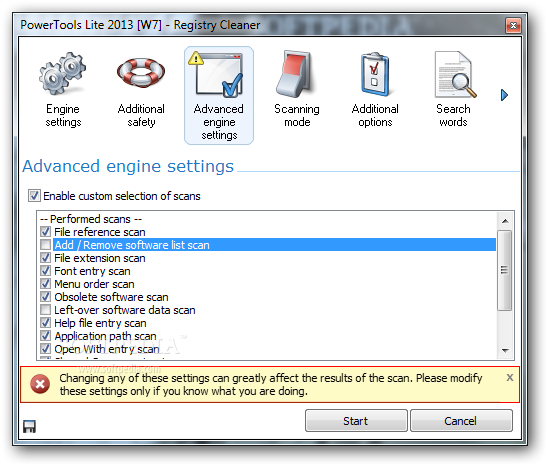This screenshot has height=466, width=548.
Task: Check Add / Remove software list scan
Action: coord(45,245)
